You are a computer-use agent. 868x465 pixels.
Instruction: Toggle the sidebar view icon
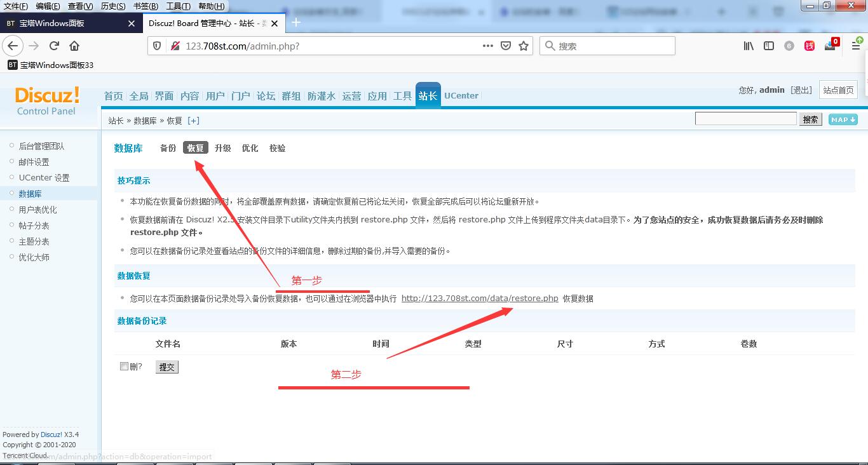pos(769,46)
